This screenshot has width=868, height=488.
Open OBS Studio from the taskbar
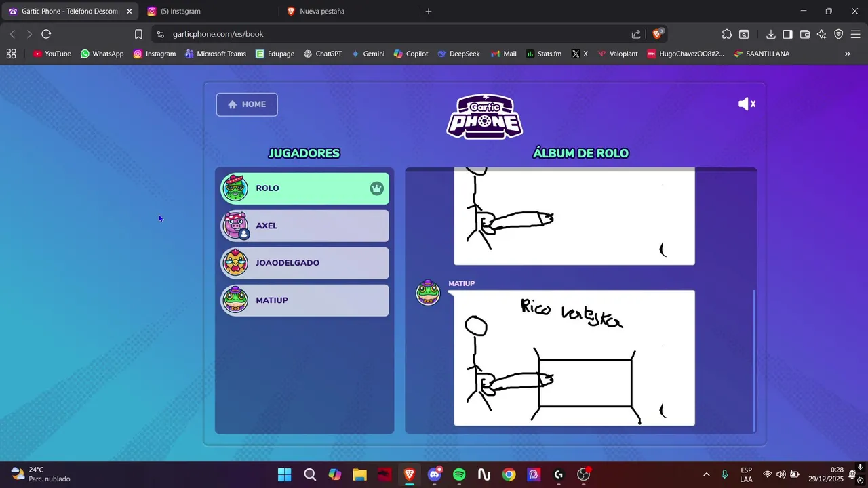tap(584, 474)
